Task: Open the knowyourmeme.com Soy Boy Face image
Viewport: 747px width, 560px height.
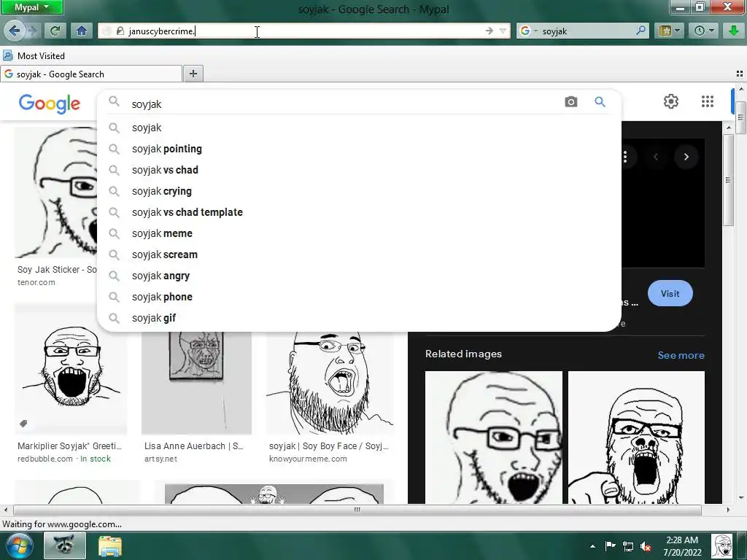Action: (x=330, y=383)
